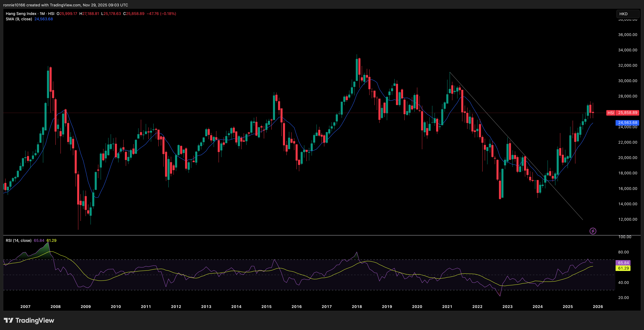This screenshot has height=330, width=644.
Task: Select the Hang Seng Index symbol title
Action: [x=21, y=14]
